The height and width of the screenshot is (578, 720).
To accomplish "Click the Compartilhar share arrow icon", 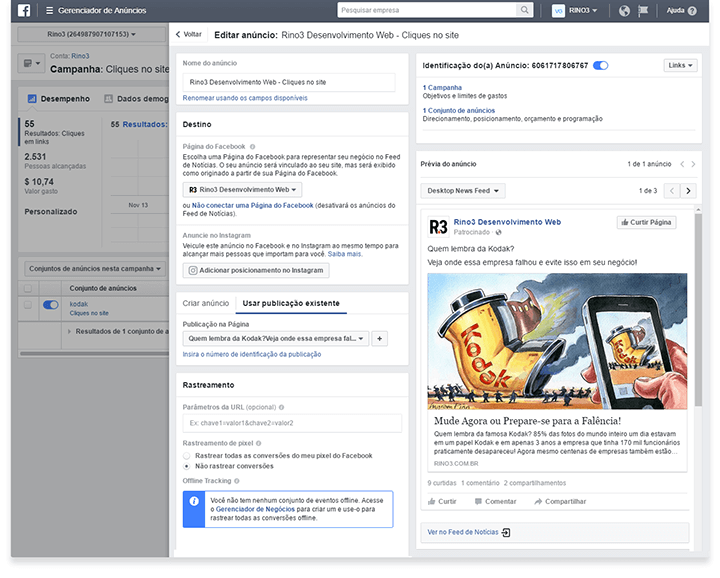I will 538,502.
